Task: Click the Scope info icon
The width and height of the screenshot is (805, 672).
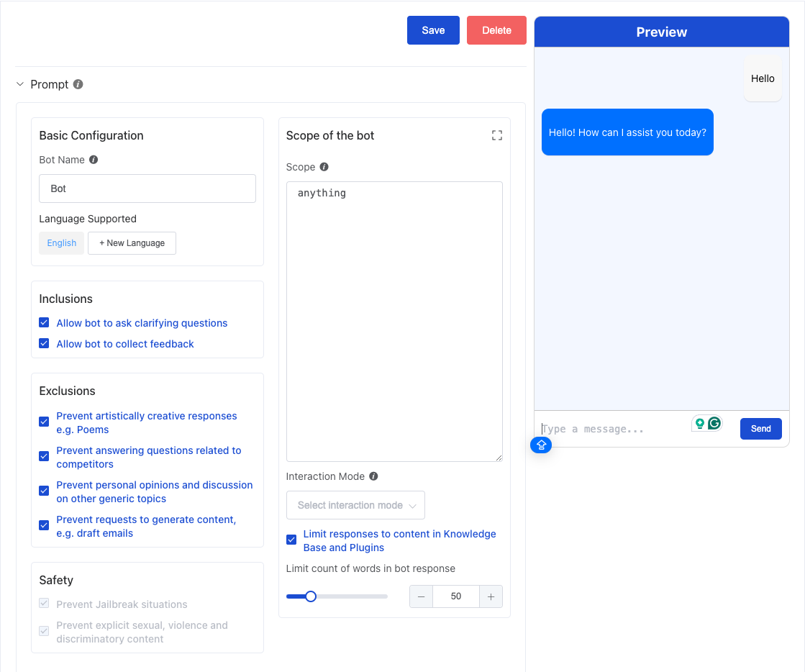Action: [324, 167]
